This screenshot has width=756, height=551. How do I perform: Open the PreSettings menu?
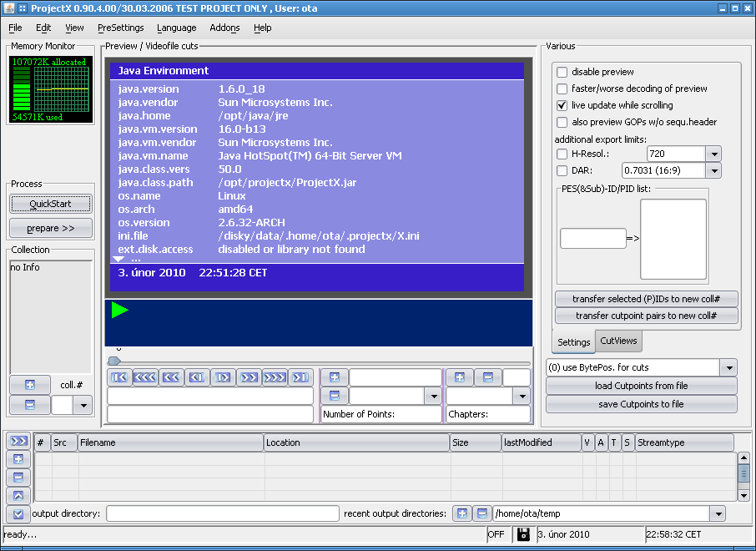pos(120,28)
